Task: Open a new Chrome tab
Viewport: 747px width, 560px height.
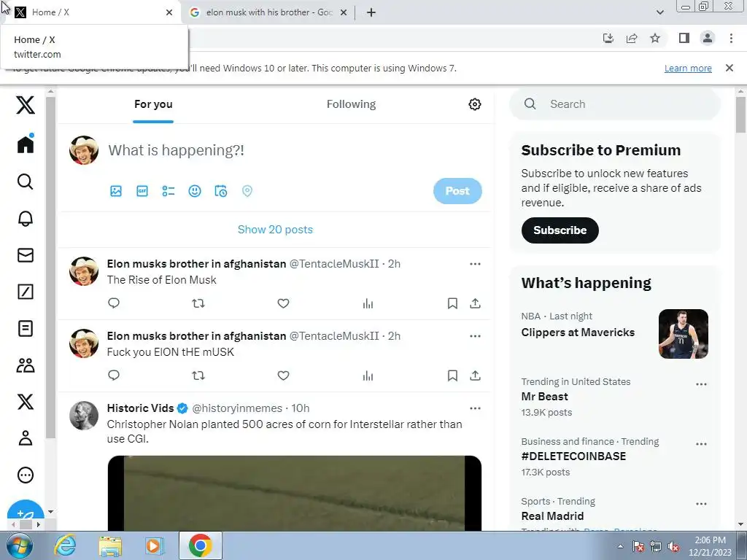Action: (371, 12)
